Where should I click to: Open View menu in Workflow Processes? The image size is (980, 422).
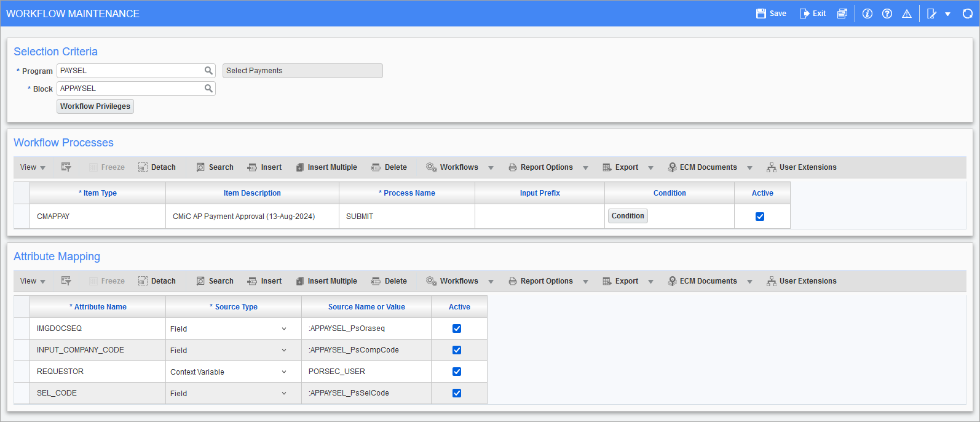tap(33, 167)
